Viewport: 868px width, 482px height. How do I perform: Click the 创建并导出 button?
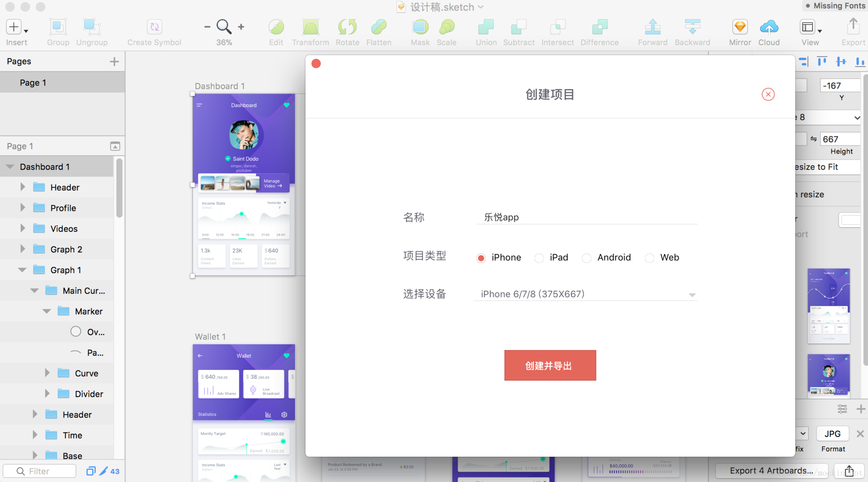(x=550, y=365)
